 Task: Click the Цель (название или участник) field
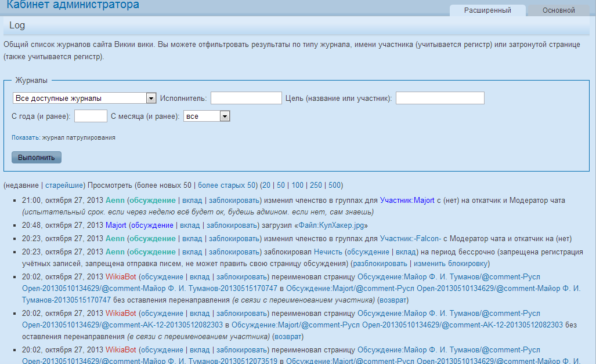440,98
